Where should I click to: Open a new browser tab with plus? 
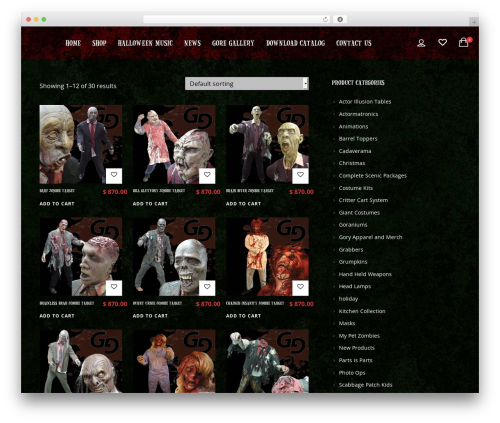(474, 22)
